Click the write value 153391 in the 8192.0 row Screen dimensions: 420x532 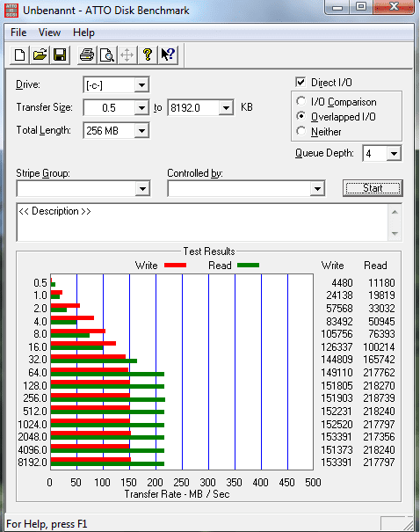coord(337,463)
